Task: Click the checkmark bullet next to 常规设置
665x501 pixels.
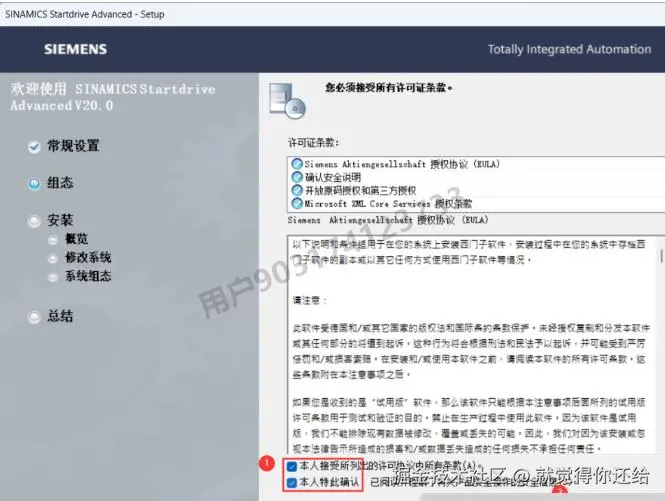Action: tap(34, 147)
